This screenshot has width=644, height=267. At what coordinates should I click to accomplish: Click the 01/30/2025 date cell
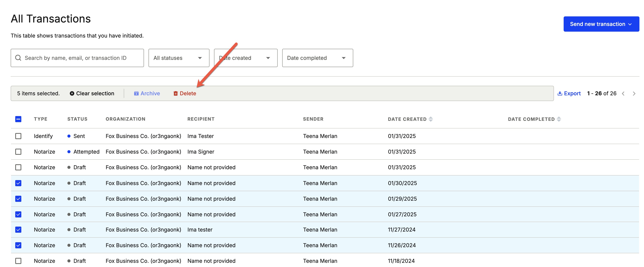pyautogui.click(x=402, y=183)
